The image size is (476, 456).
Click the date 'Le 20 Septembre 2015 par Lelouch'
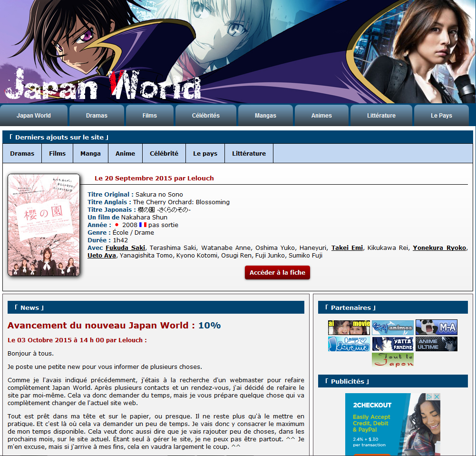coord(154,178)
